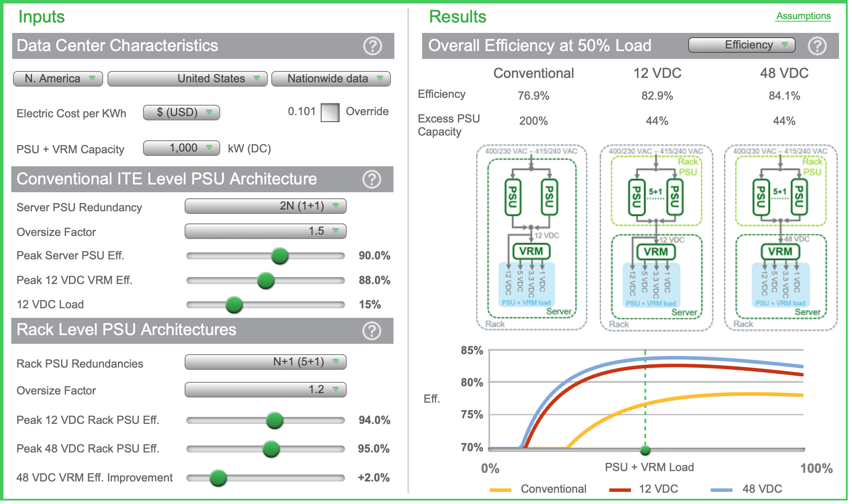Click the 12 VDC architecture diagram
Viewport: 852px width, 504px height.
click(x=656, y=238)
